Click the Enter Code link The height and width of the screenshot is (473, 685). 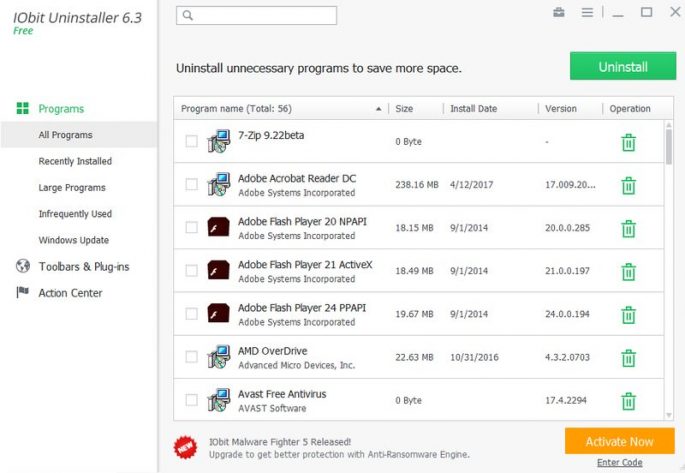[620, 462]
